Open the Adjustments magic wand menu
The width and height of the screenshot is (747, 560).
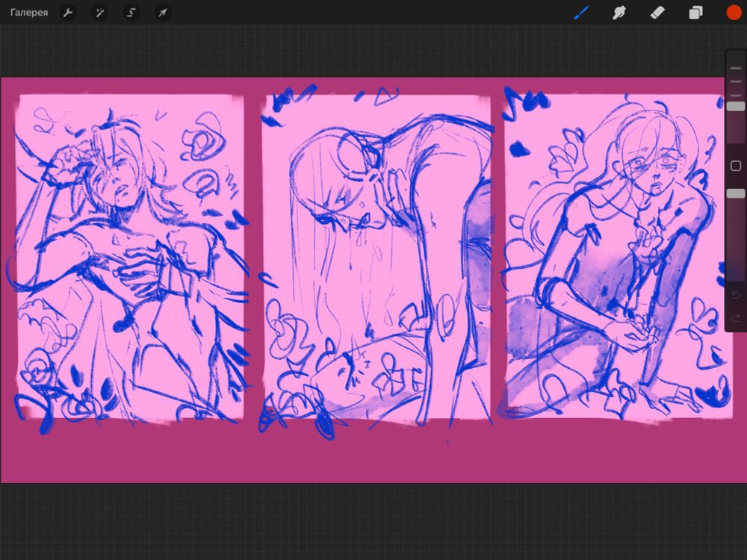(x=99, y=13)
